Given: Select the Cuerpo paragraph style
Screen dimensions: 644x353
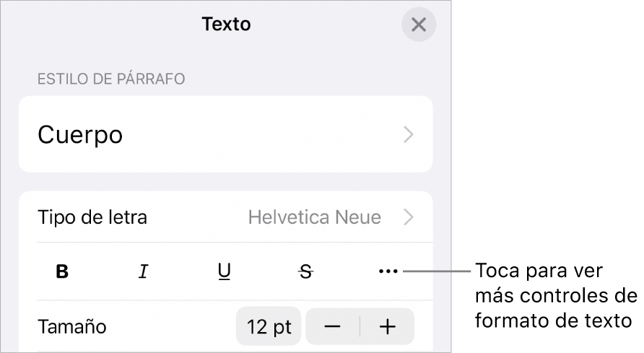Looking at the screenshot, I should [80, 135].
